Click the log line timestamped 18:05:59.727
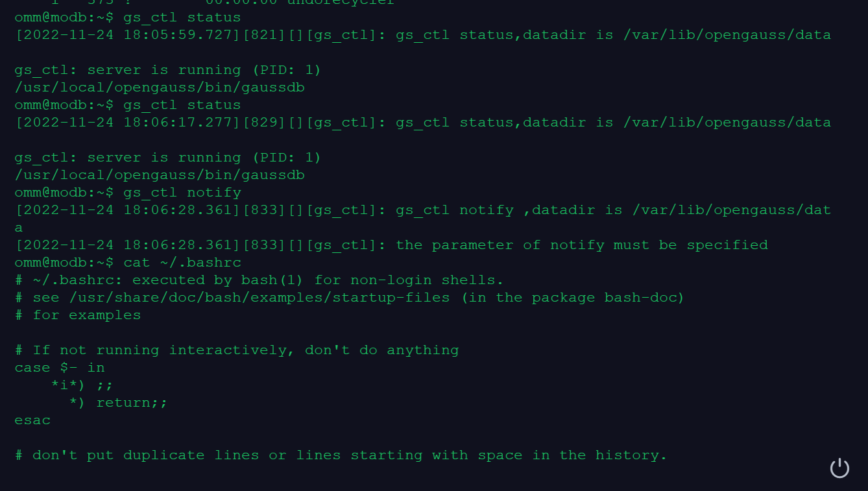 pyautogui.click(x=422, y=34)
